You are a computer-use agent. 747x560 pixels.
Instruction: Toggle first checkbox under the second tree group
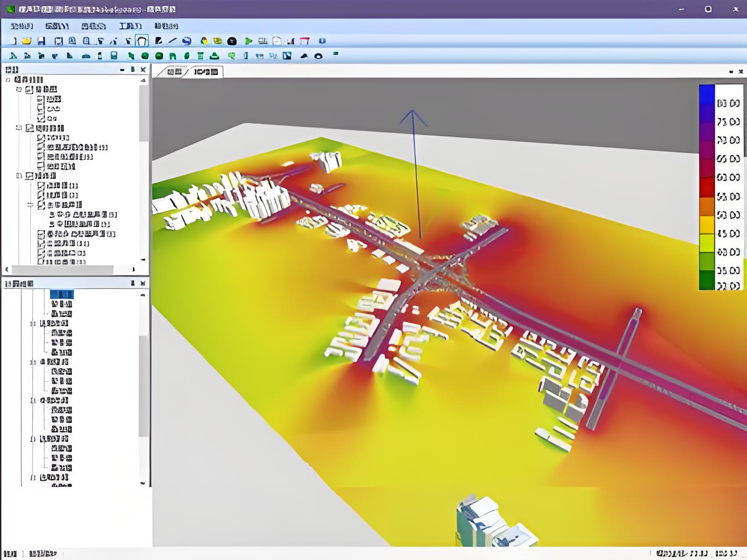pos(41,138)
